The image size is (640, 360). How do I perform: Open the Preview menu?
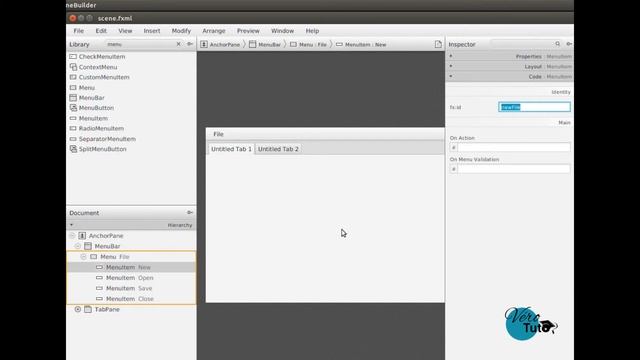(x=248, y=31)
